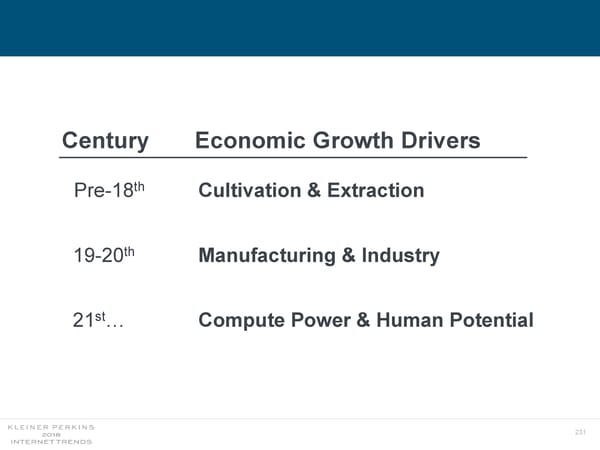Click the word Extraction

[x=373, y=190]
